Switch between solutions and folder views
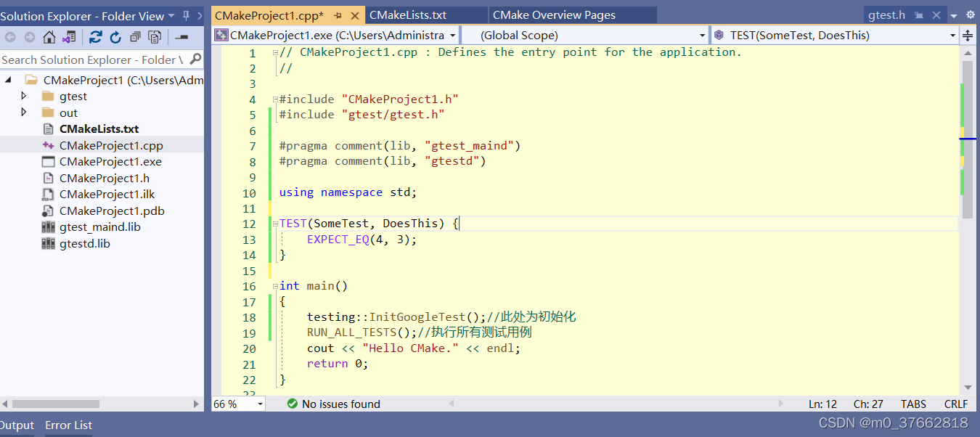 point(69,37)
